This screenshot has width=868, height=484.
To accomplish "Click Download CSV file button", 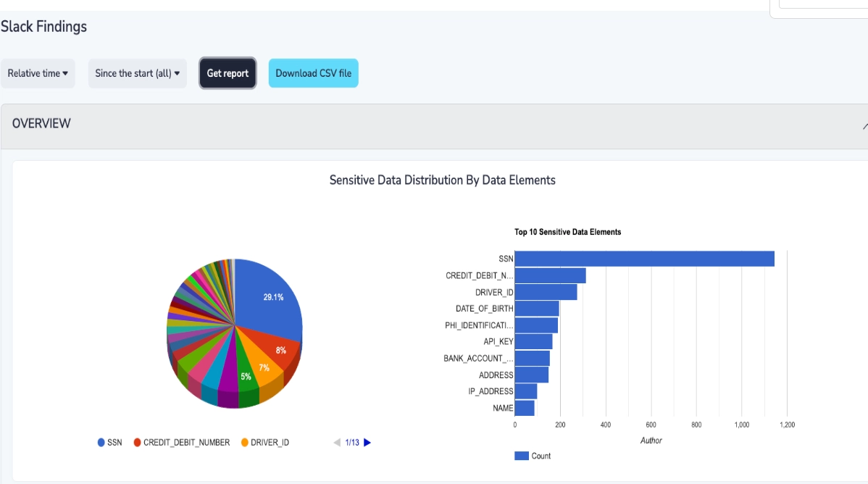I will click(x=313, y=73).
